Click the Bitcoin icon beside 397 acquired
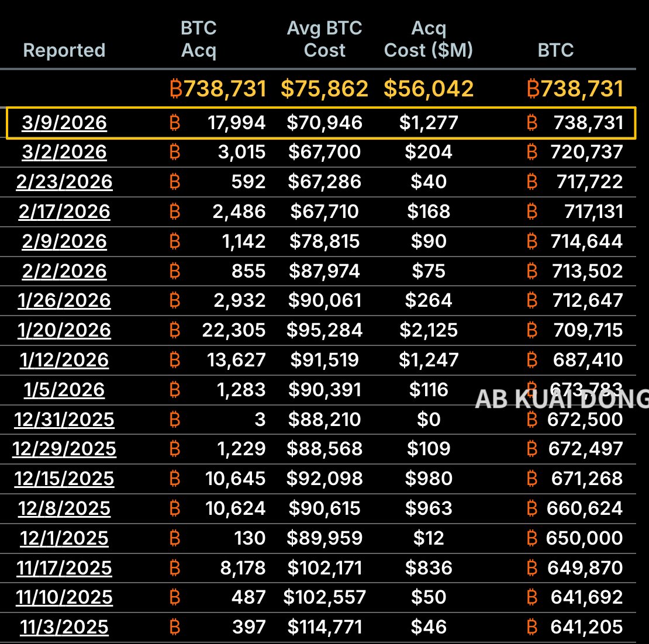Viewport: 649px width, 644px height. tap(174, 627)
